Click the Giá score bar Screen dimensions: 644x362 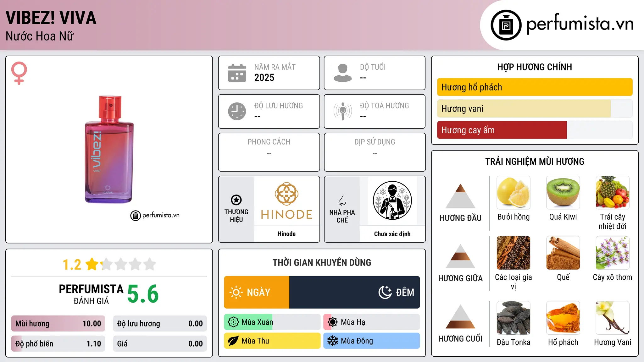(x=160, y=343)
